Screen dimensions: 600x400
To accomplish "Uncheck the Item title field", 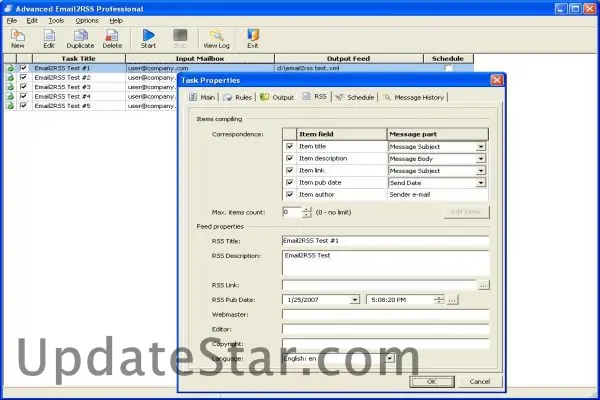I will (290, 146).
